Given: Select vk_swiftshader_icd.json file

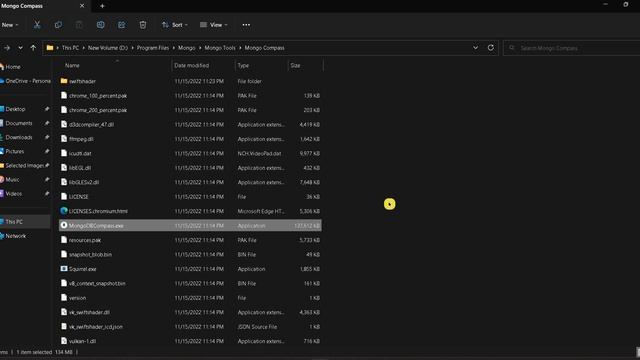Looking at the screenshot, I should [190, 327].
